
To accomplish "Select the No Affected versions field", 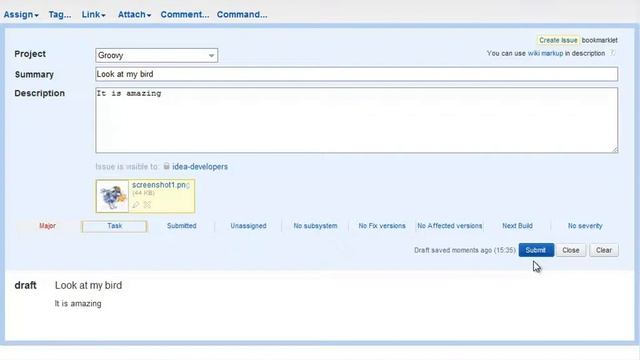I will [x=449, y=226].
